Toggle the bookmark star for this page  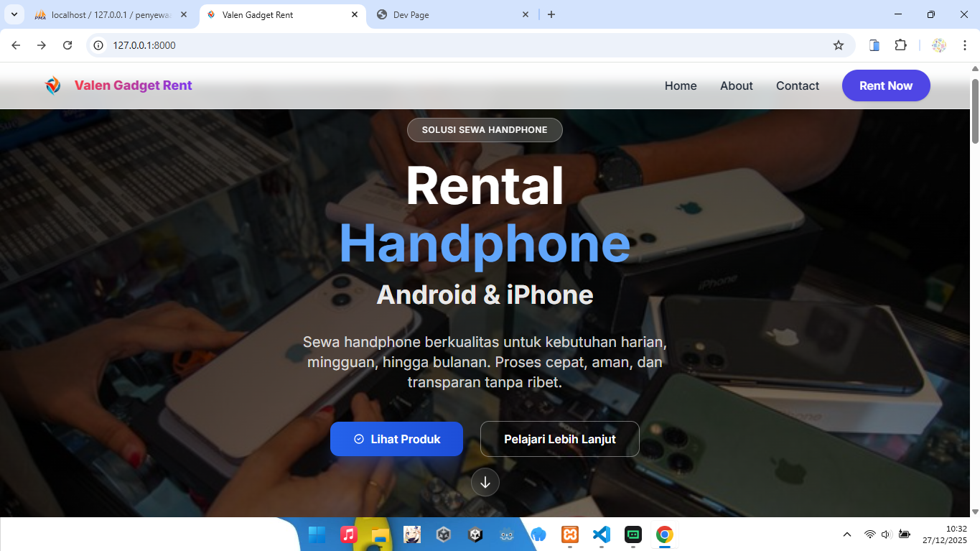click(x=839, y=45)
